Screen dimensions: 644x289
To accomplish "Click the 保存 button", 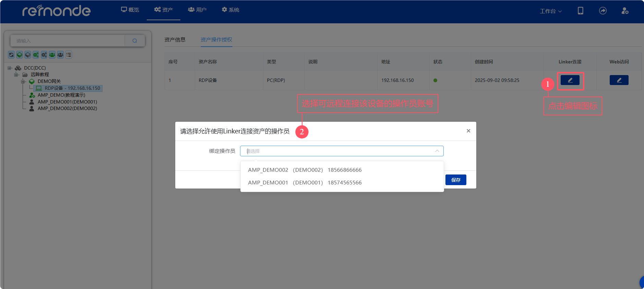I will click(x=456, y=180).
